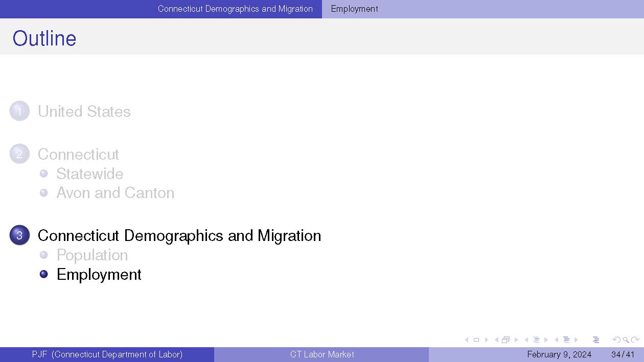Click the number 2 section bullet
Image resolution: width=644 pixels, height=362 pixels.
pyautogui.click(x=19, y=154)
